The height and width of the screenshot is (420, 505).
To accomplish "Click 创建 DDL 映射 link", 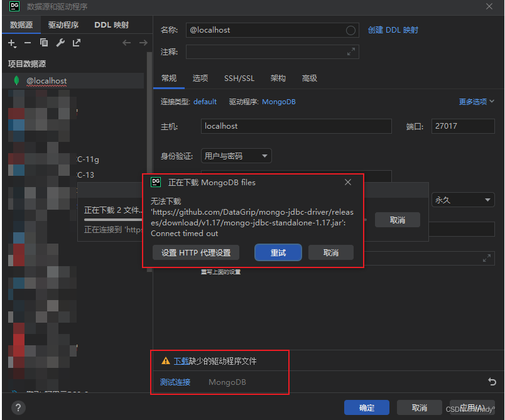I will (x=393, y=30).
